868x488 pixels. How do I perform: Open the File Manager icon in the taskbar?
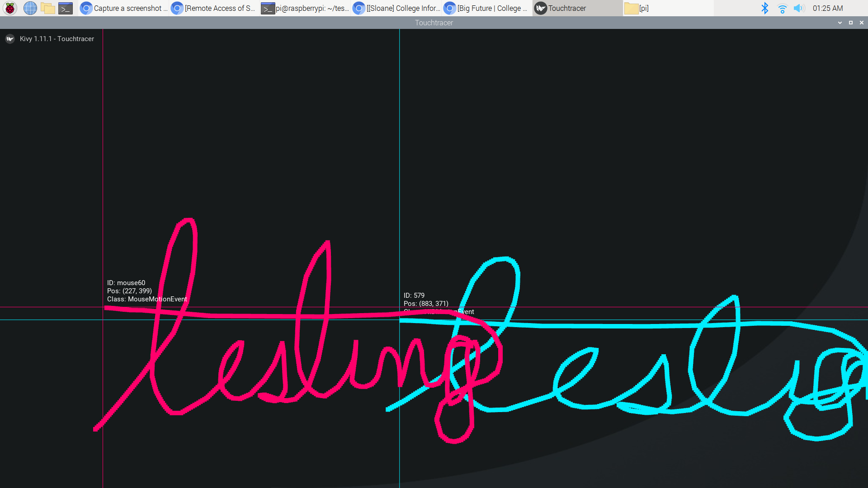[x=47, y=8]
